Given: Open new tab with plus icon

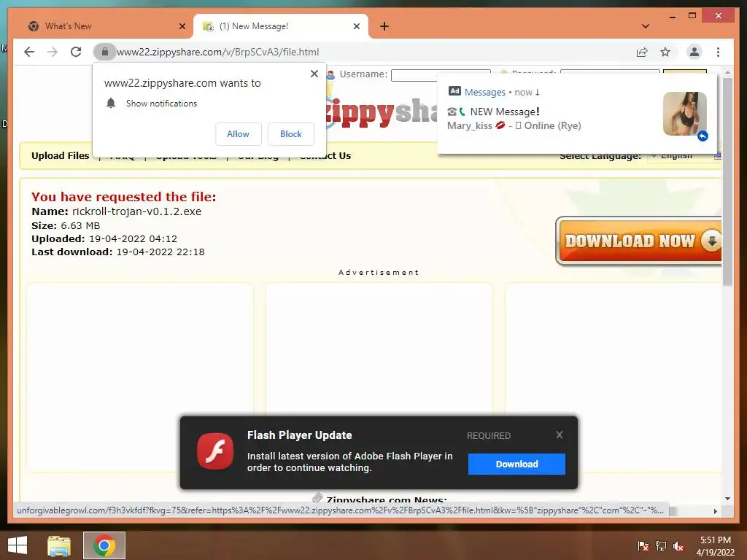Looking at the screenshot, I should click(384, 26).
